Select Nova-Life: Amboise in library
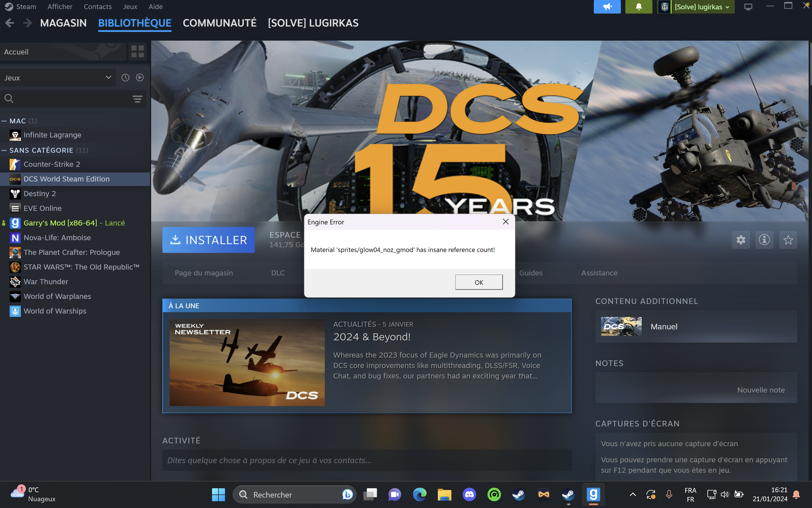 click(75, 238)
